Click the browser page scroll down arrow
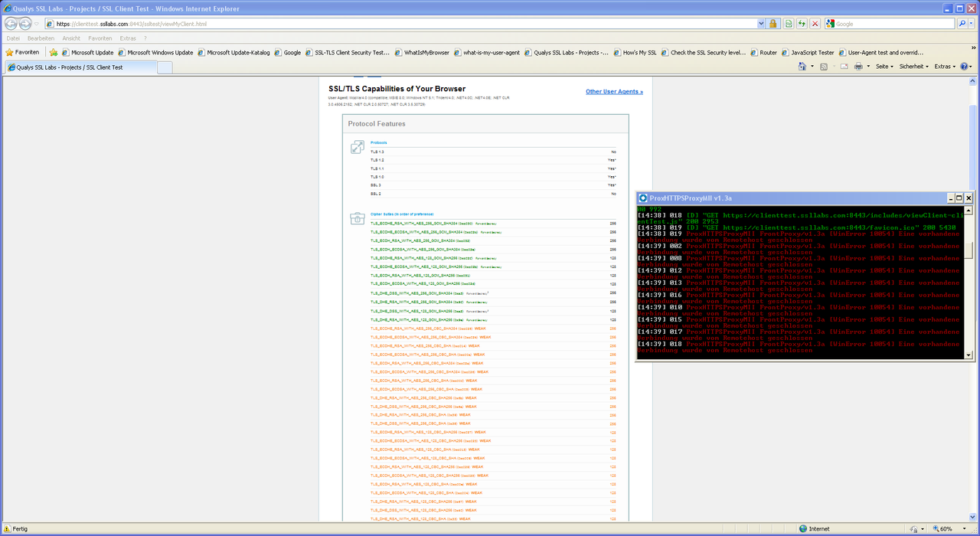This screenshot has width=980, height=536. (x=974, y=518)
